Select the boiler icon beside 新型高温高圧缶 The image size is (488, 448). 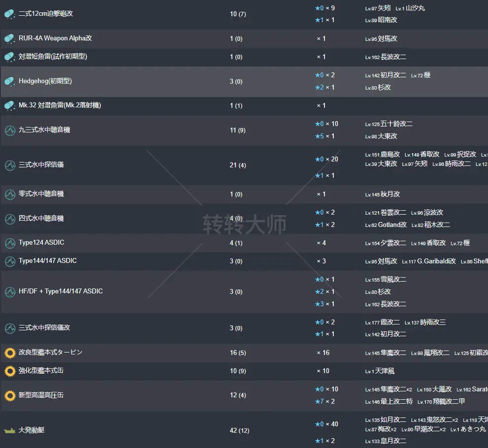click(9, 395)
